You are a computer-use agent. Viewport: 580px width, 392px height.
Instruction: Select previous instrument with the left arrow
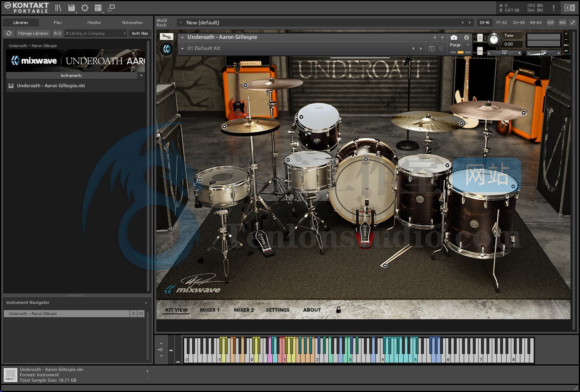(435, 37)
